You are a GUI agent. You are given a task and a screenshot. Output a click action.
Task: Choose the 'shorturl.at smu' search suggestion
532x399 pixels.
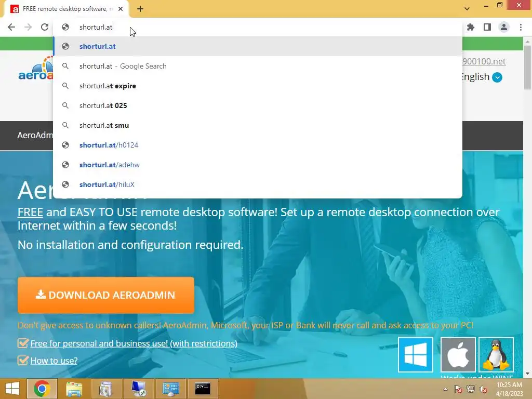coord(258,125)
